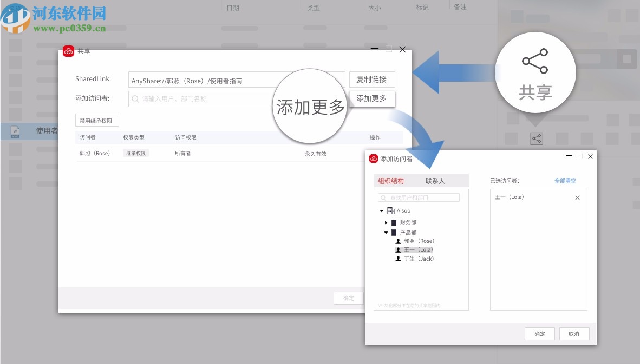Click the cloud logo on the 添加访问者 dialog
Screen dimensions: 640x364
click(373, 158)
